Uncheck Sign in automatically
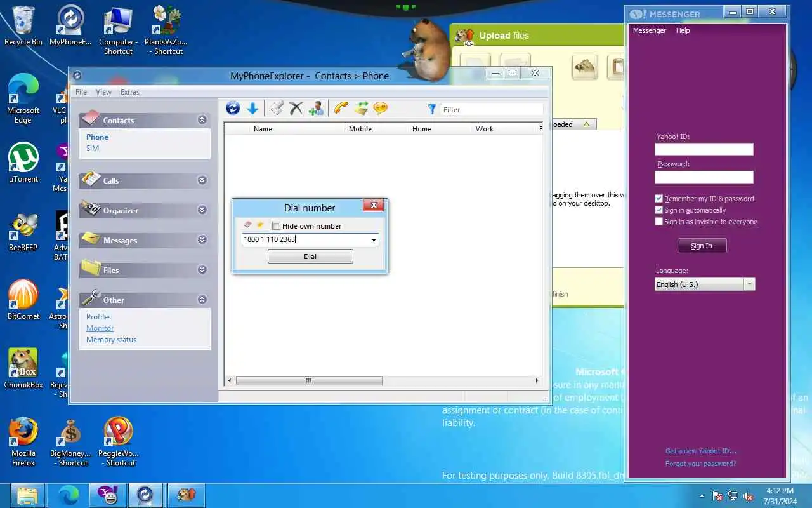 point(658,210)
